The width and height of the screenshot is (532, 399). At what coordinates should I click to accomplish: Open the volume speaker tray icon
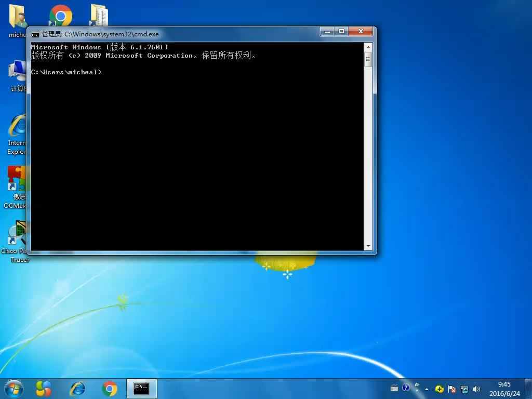pyautogui.click(x=477, y=389)
